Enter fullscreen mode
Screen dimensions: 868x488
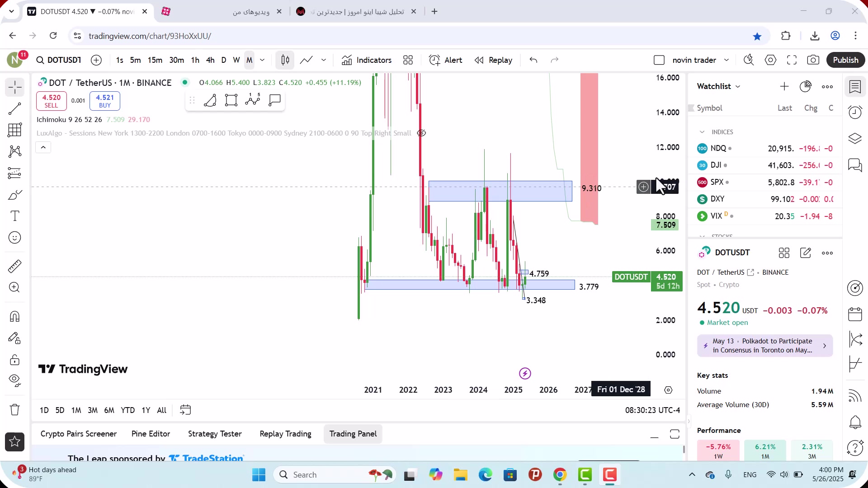pyautogui.click(x=792, y=60)
